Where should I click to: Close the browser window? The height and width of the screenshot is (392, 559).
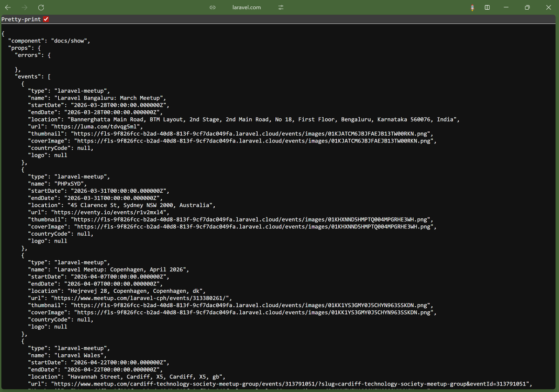pos(548,7)
